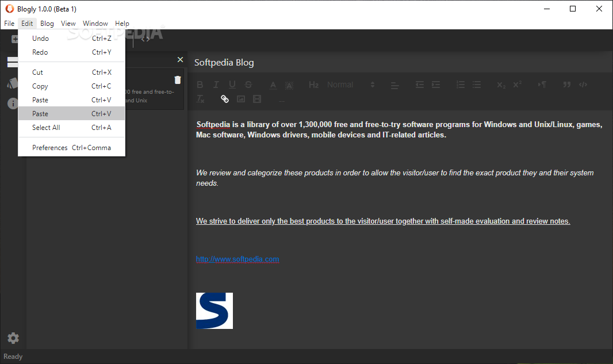
Task: Apply the H2 heading style
Action: (313, 85)
